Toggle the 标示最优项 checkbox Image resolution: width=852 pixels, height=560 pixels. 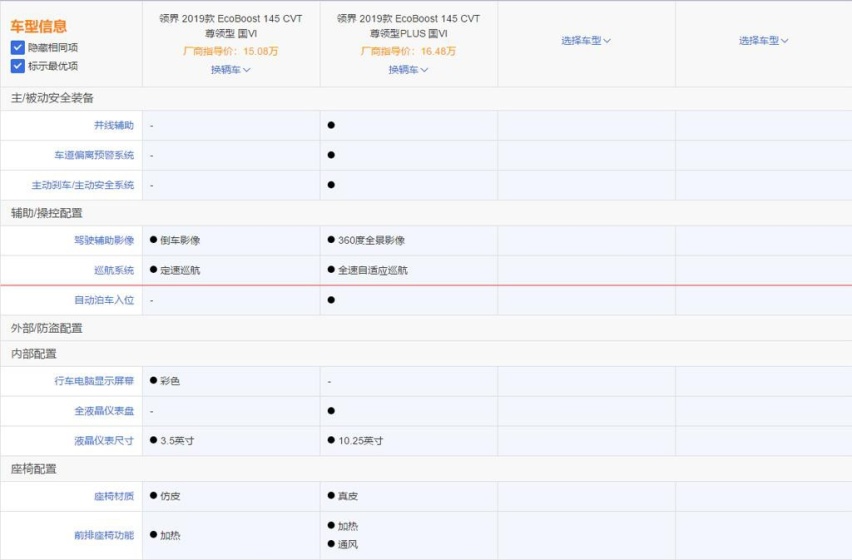tap(17, 66)
